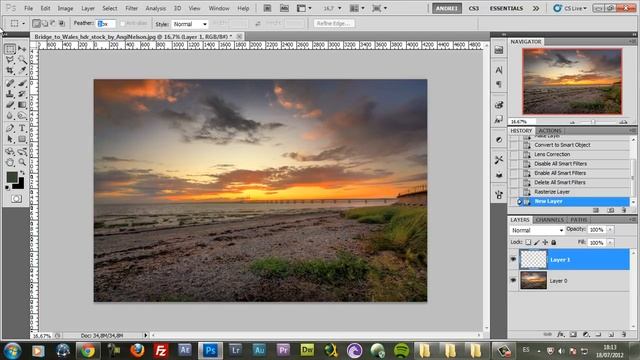
Task: Set history brush source at Rasterize Layer
Action: pyautogui.click(x=513, y=192)
